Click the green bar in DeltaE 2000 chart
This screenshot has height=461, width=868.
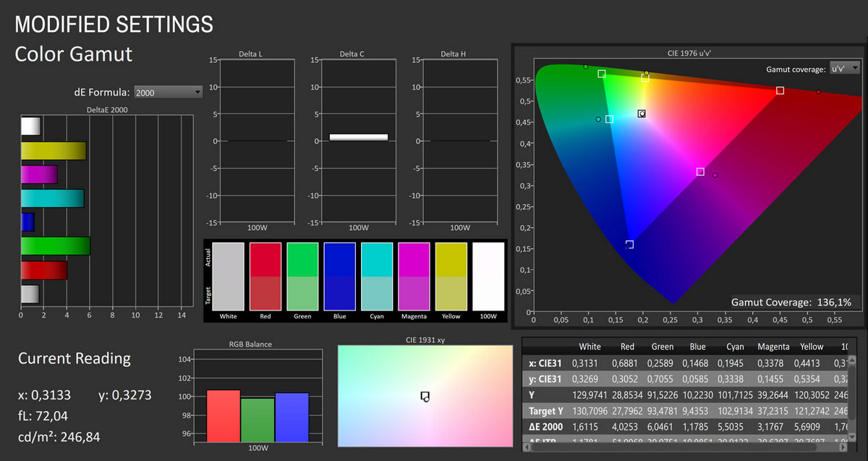[55, 246]
